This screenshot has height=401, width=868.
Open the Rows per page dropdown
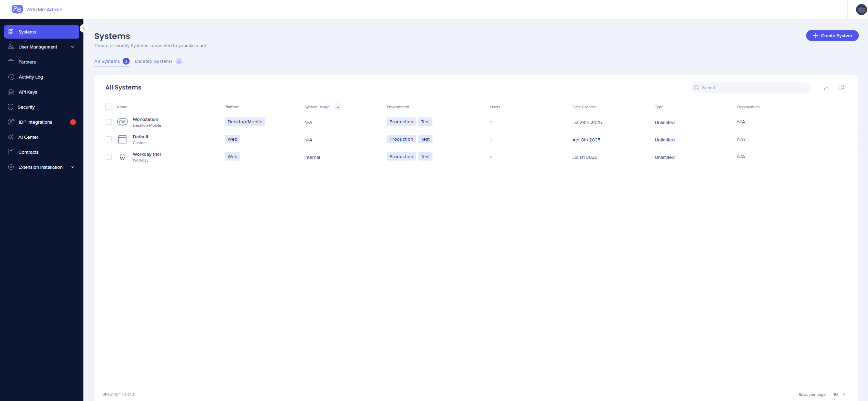pyautogui.click(x=839, y=395)
